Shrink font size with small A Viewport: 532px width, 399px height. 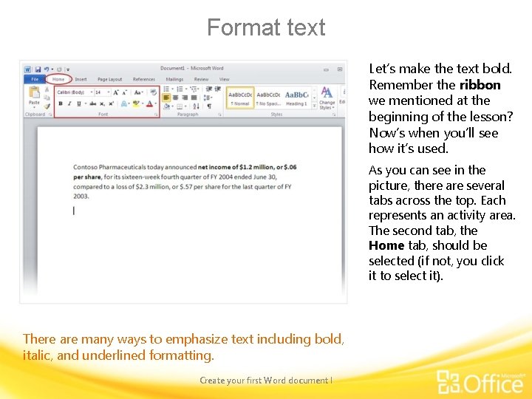tap(125, 92)
